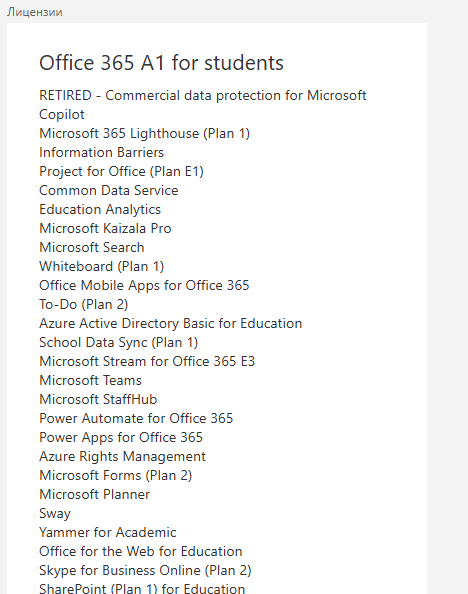Select Azure Active Directory Basic for Education

coord(171,324)
